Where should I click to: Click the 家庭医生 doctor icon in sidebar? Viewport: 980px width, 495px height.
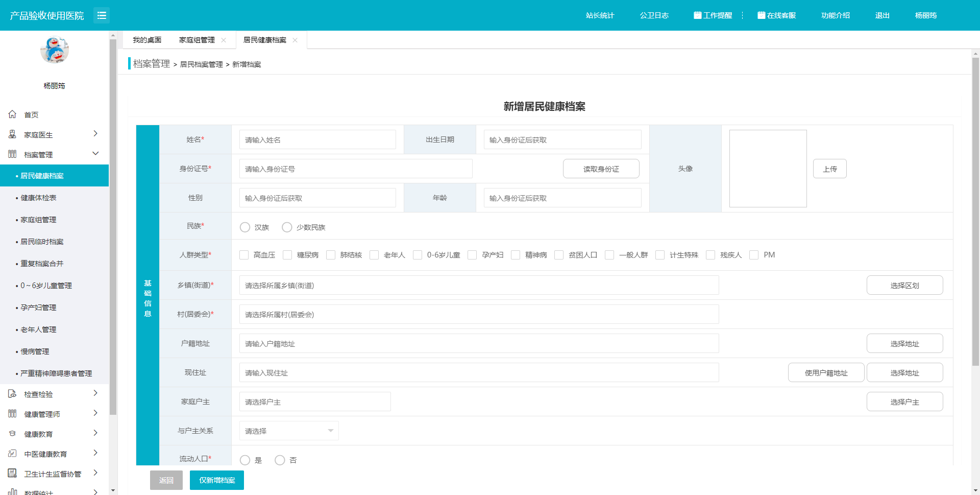point(12,134)
